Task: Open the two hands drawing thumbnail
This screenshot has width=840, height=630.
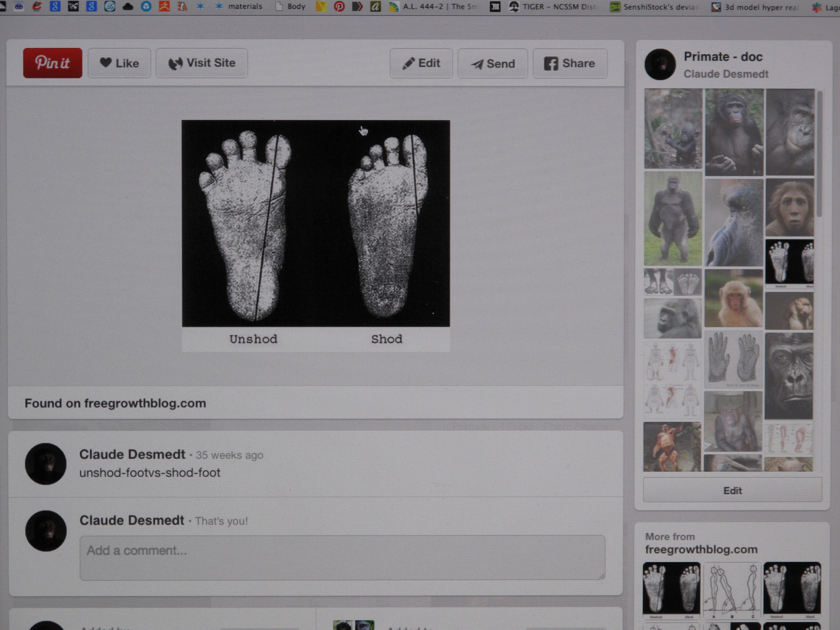Action: (733, 359)
